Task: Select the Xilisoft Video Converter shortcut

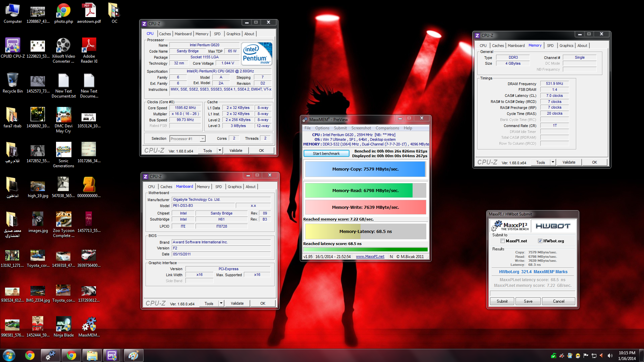Action: tap(63, 51)
